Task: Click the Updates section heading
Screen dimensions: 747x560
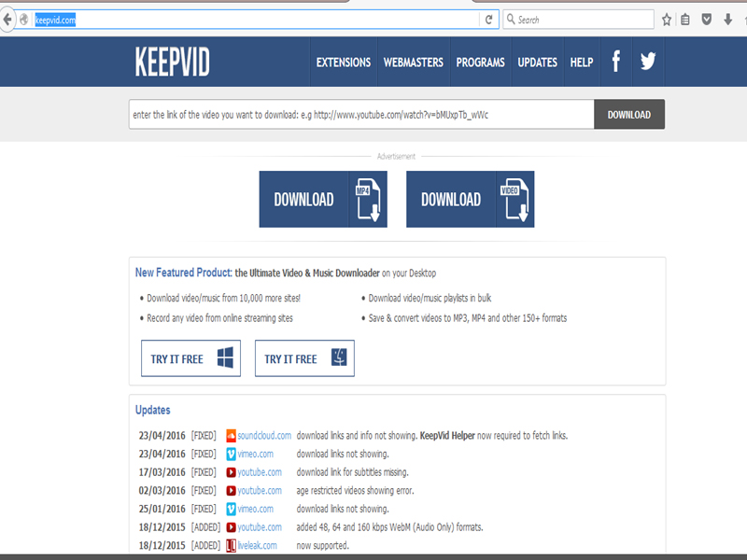Action: point(153,410)
